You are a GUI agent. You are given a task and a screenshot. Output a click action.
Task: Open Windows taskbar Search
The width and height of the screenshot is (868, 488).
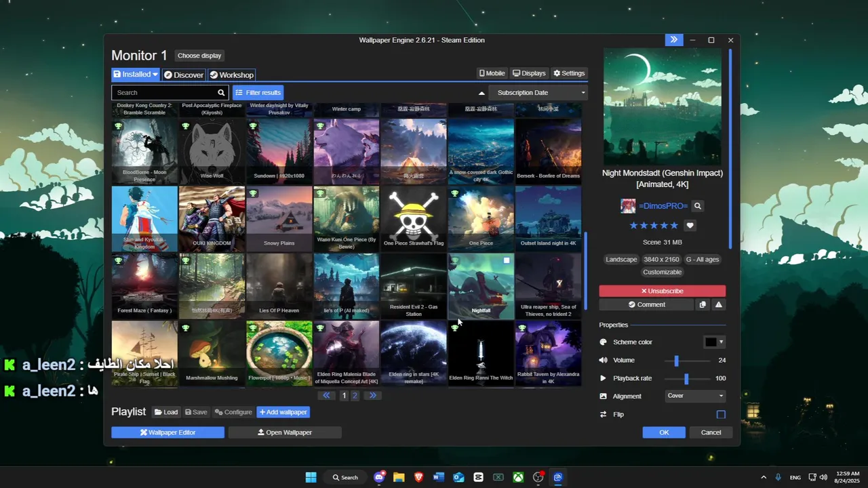(346, 477)
